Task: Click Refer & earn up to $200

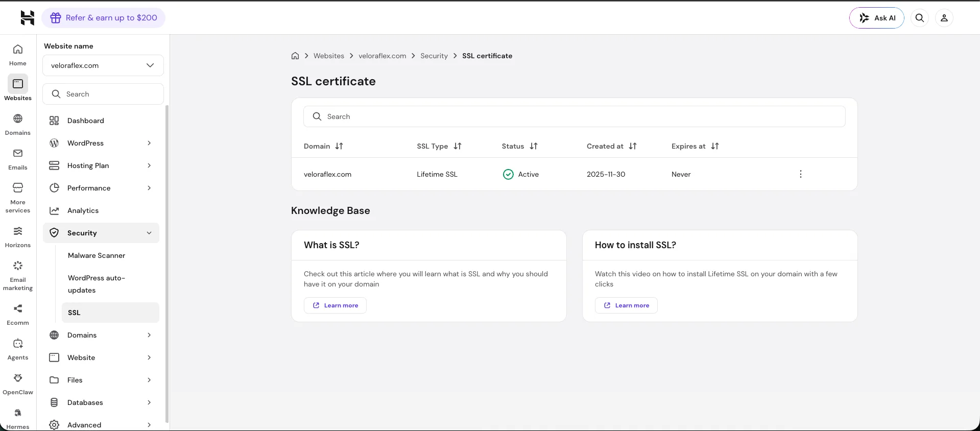Action: click(x=104, y=18)
